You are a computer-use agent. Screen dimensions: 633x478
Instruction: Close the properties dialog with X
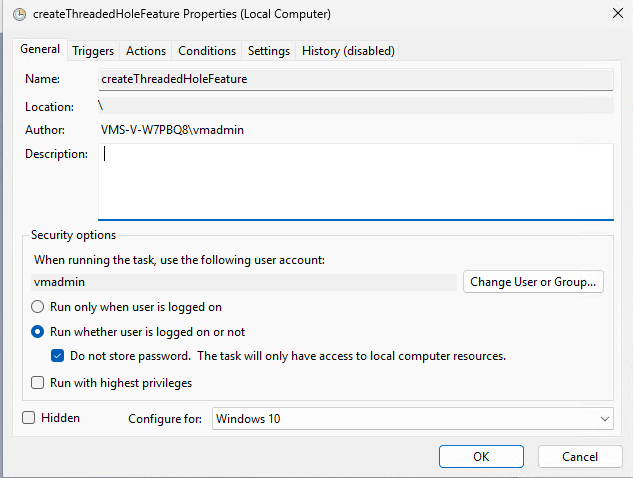618,13
